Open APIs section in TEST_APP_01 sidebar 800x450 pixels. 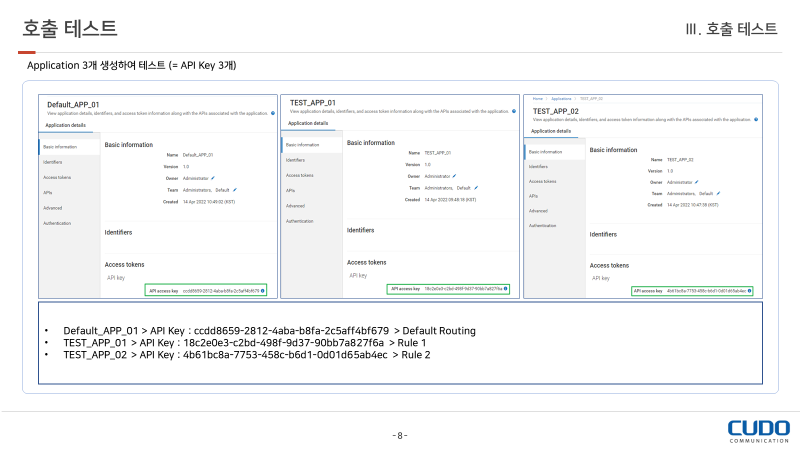point(291,190)
